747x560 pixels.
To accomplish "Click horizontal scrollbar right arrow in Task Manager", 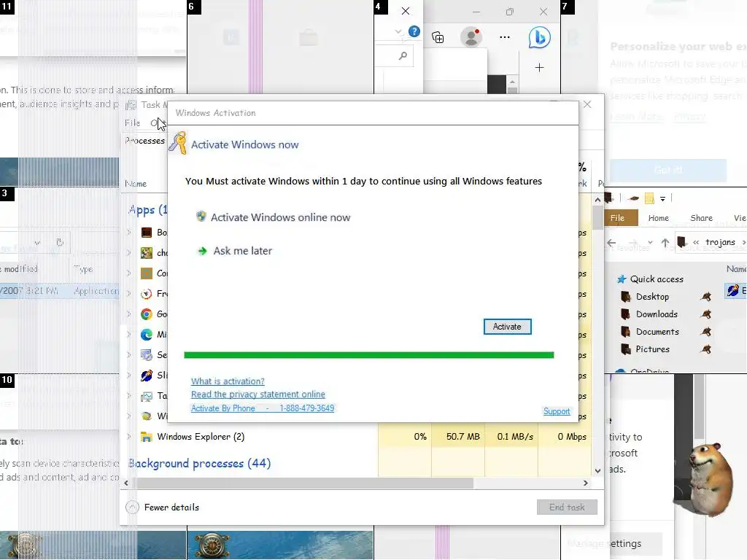I will click(586, 483).
